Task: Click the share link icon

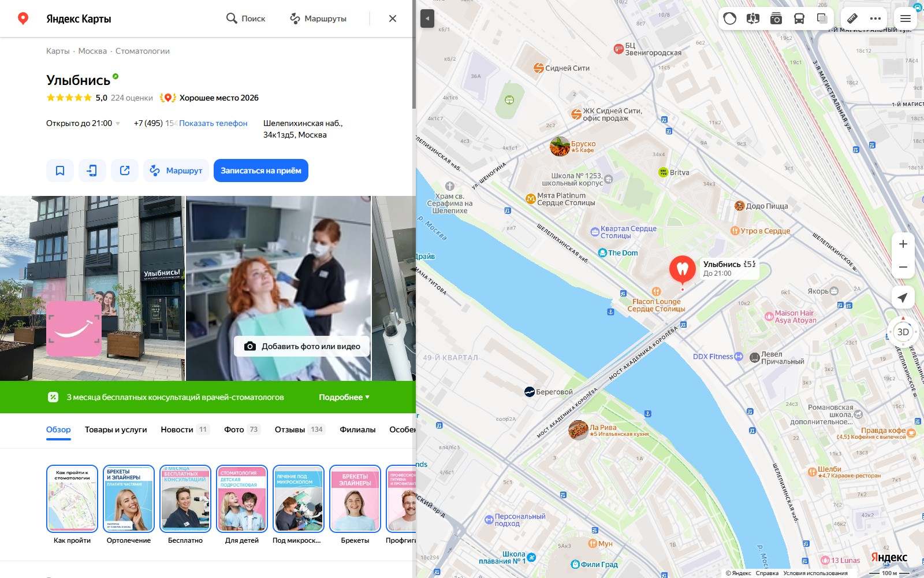Action: tap(125, 171)
